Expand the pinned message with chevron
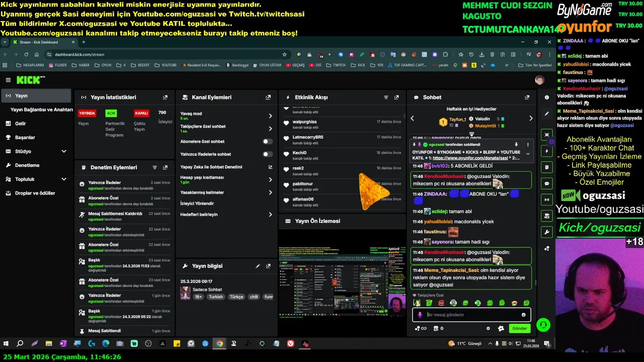Screen dimensions: 644x362 tap(528, 154)
